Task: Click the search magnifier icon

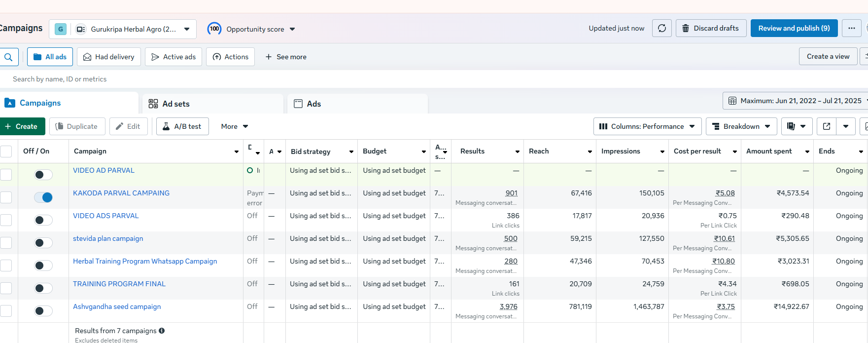Action: click(8, 57)
